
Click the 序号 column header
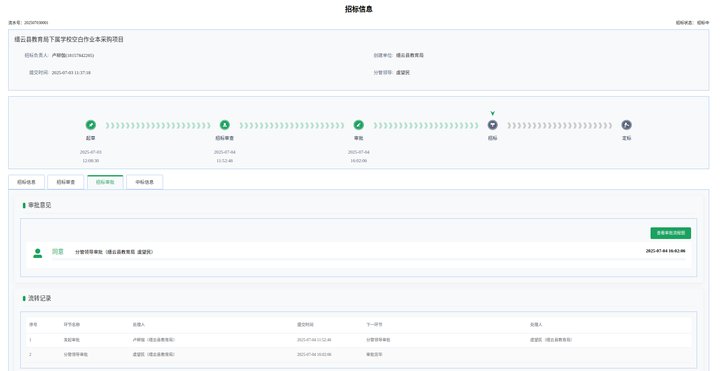click(33, 325)
